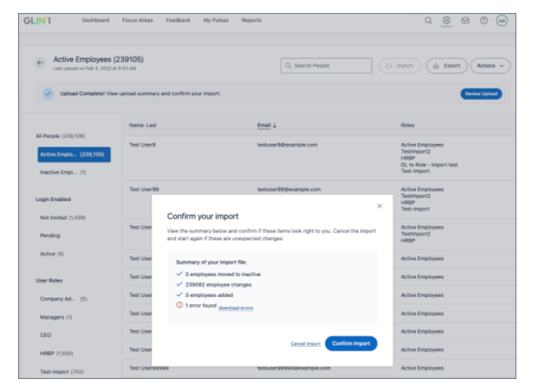
Task: Click Test User9 name cell
Action: pos(142,145)
